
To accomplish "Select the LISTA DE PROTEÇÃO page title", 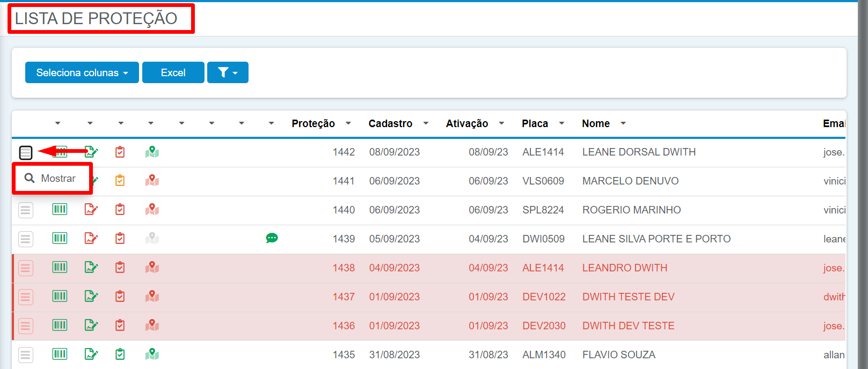I will (96, 18).
